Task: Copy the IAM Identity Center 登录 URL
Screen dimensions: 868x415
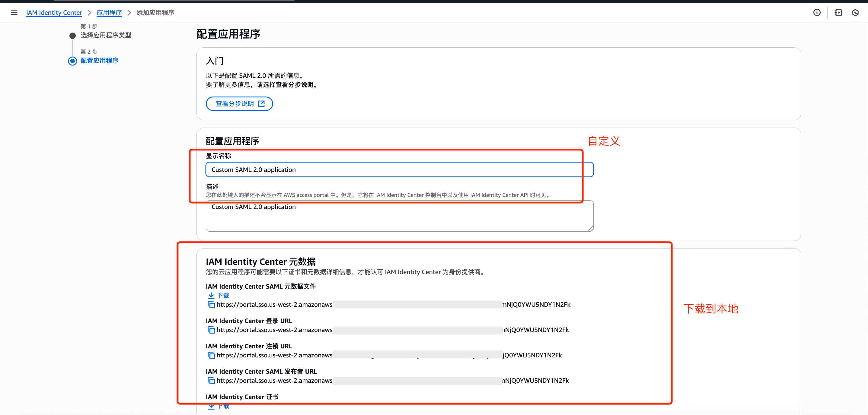Action: [x=211, y=330]
